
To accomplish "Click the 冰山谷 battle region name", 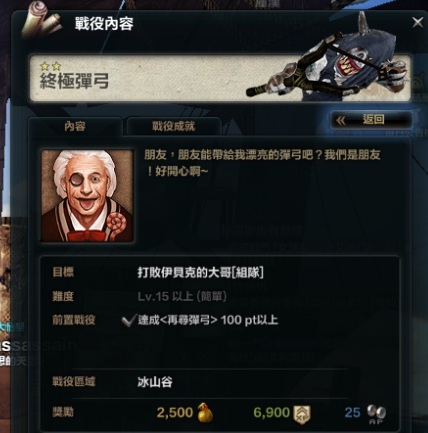I will [155, 382].
